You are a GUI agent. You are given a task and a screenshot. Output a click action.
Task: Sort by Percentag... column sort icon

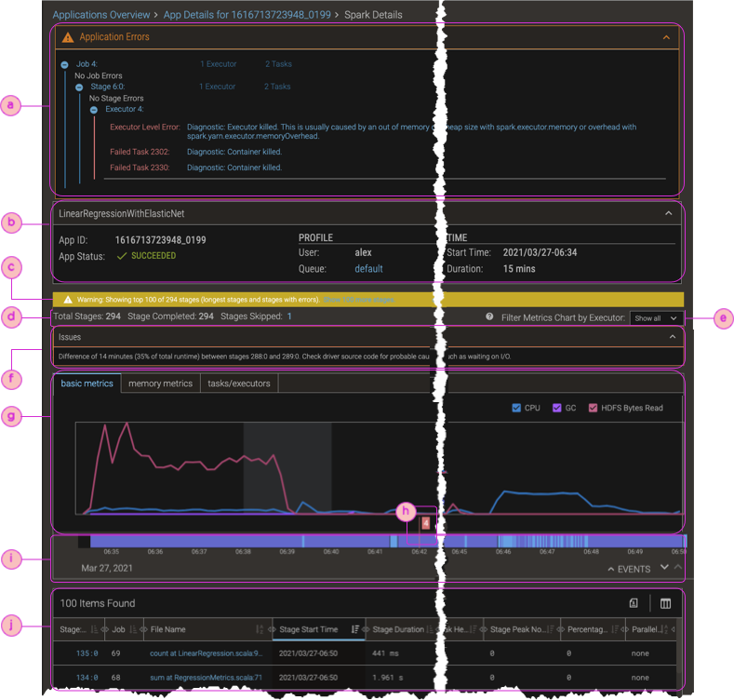[615, 629]
